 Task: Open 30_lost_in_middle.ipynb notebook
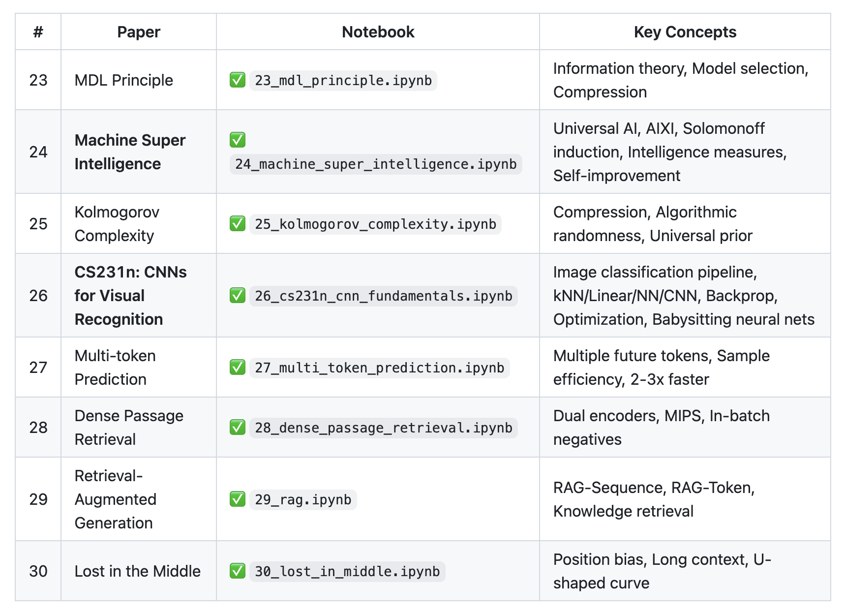click(347, 571)
